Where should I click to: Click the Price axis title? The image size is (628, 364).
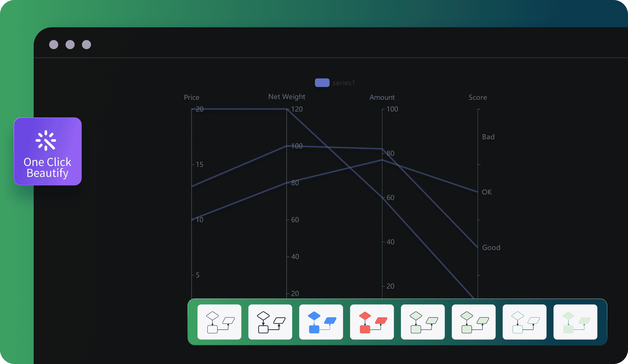coord(191,97)
